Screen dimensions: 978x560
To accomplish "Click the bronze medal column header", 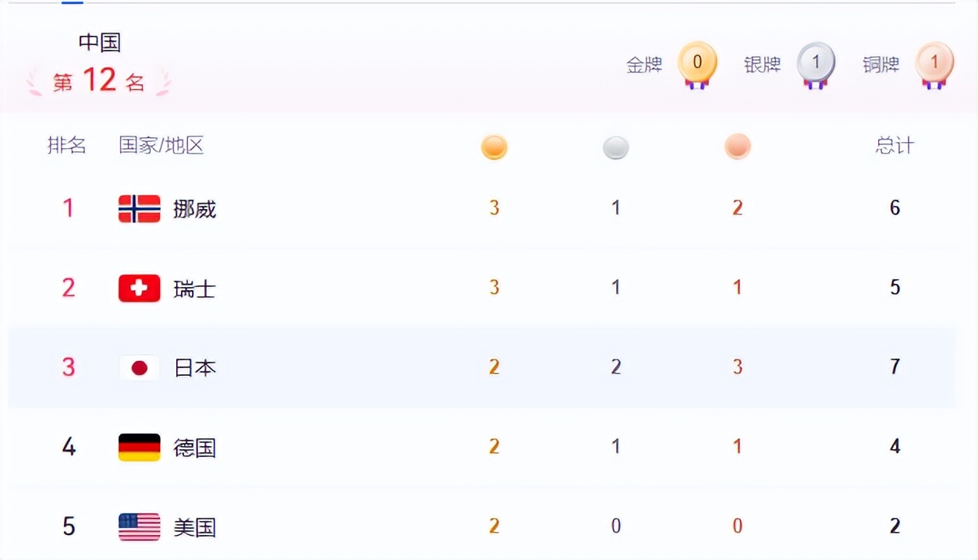I will pos(737,147).
